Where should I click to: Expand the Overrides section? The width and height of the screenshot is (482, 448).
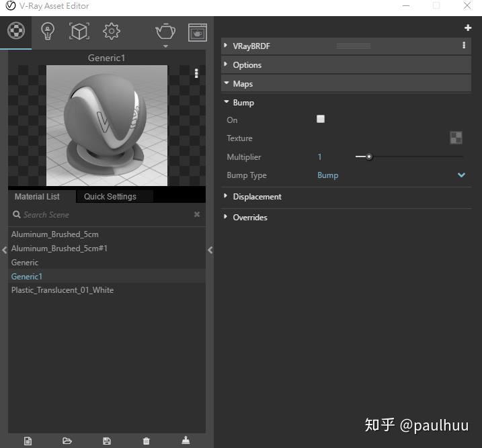click(226, 217)
